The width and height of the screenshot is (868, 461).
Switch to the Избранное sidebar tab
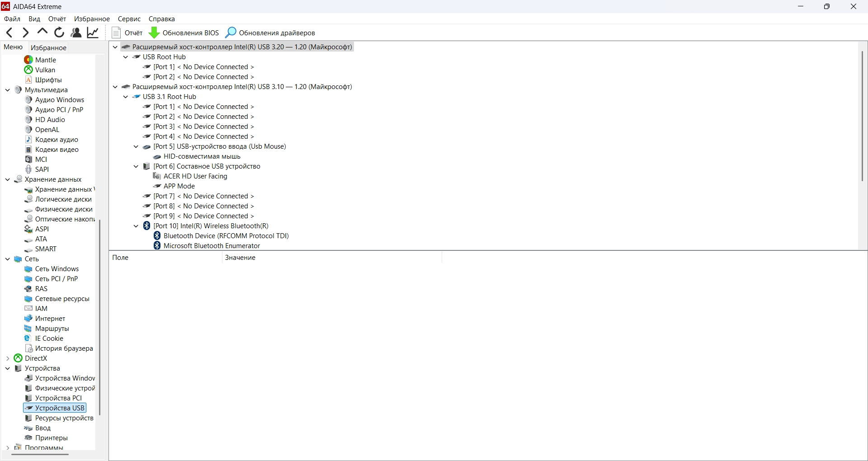[48, 47]
